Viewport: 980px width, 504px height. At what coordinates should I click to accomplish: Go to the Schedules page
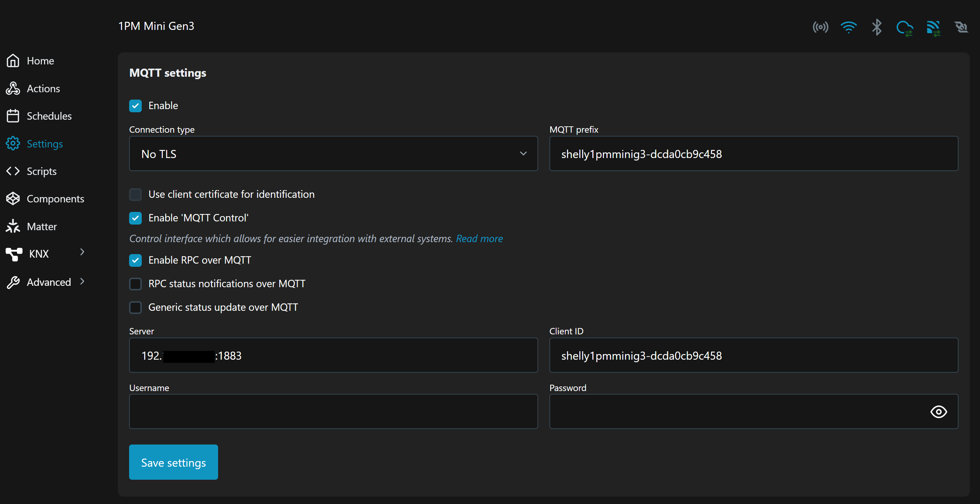point(49,116)
